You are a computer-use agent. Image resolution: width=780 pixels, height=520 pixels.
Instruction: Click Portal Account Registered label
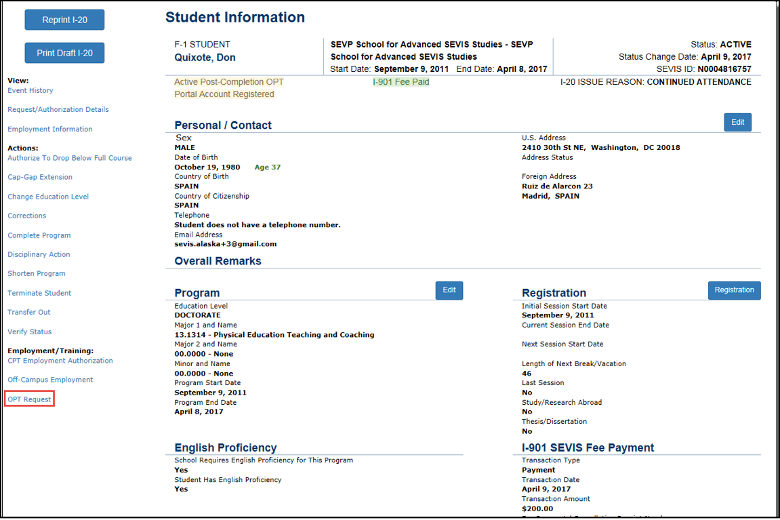coord(224,94)
